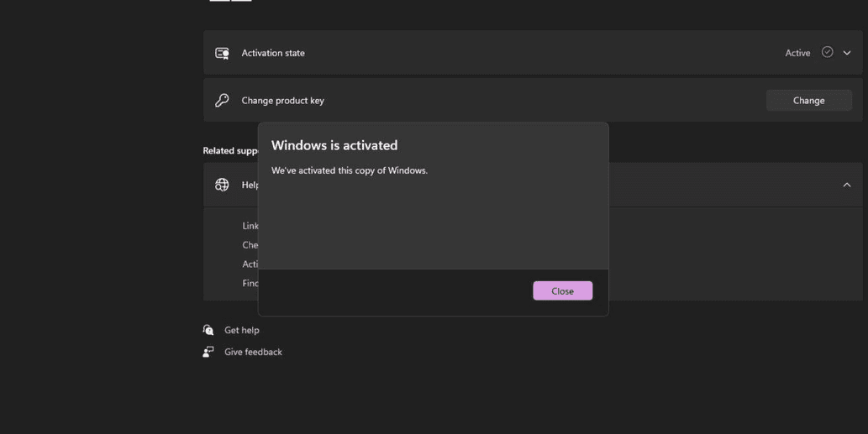Screen dimensions: 868x434
Task: Close the Windows is activated dialog
Action: [x=562, y=290]
